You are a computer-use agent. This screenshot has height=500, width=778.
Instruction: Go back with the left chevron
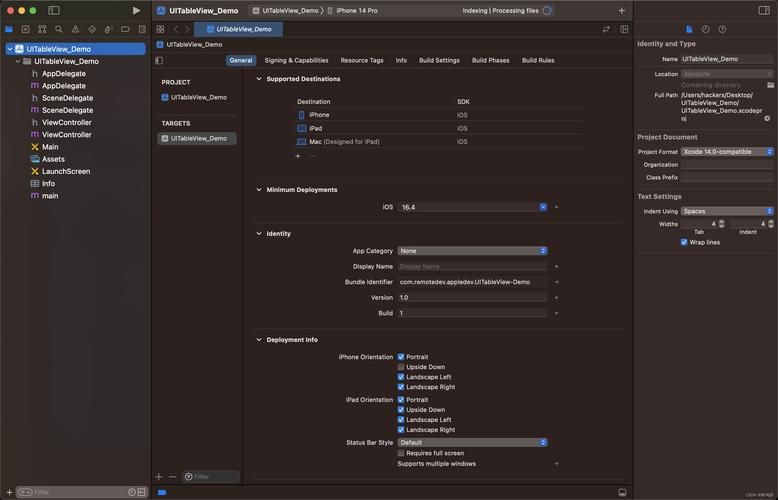coord(176,29)
